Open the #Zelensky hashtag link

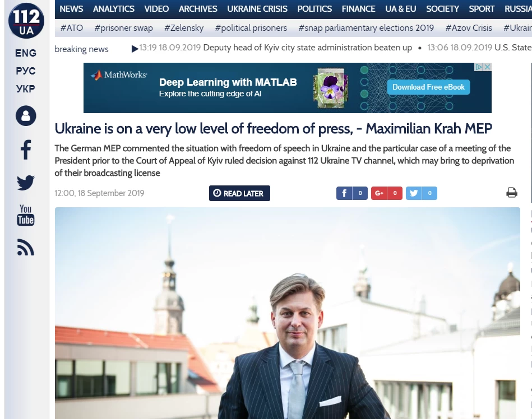[184, 28]
